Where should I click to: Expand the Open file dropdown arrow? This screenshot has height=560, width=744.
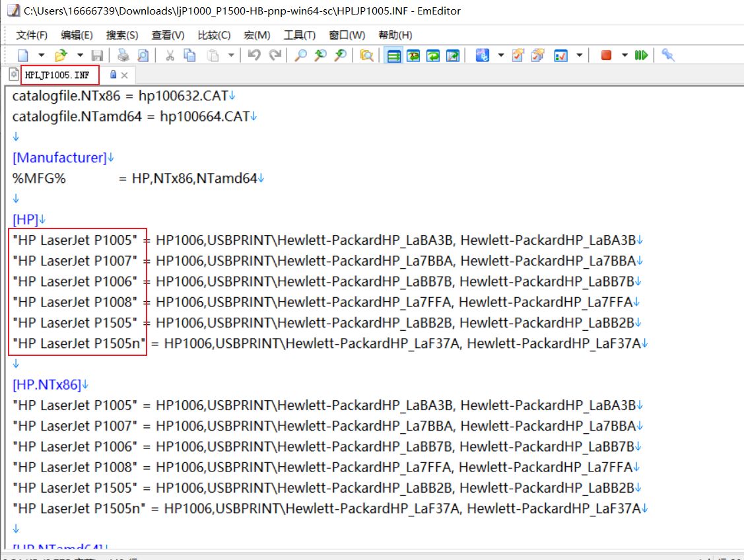click(80, 55)
